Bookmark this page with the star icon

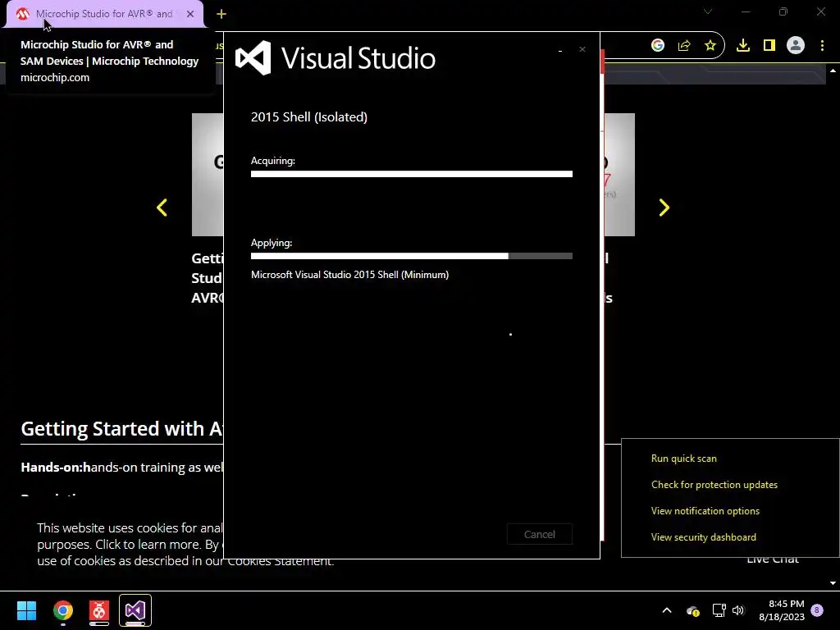click(710, 46)
